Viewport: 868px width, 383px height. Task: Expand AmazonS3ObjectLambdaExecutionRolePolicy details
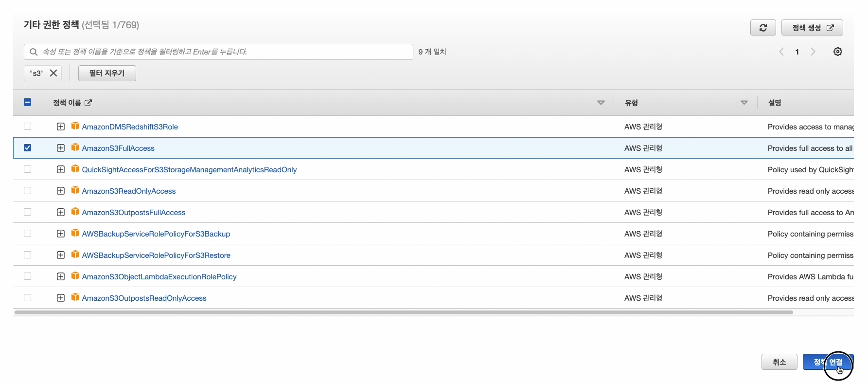[x=61, y=276]
